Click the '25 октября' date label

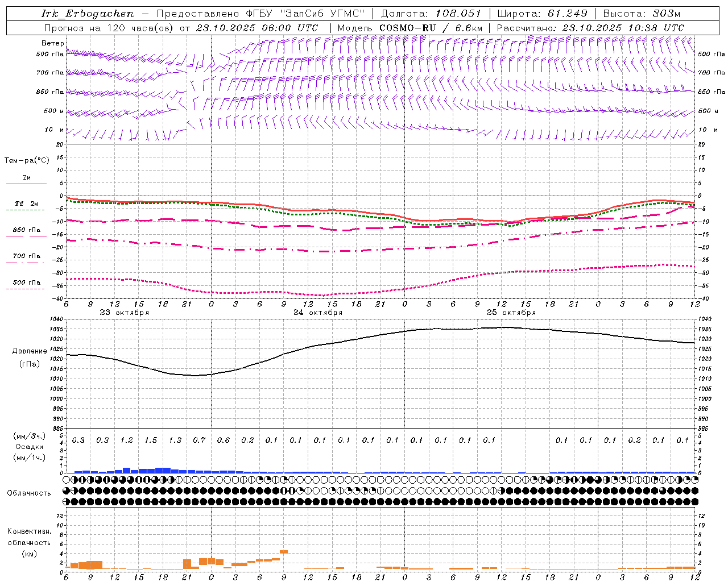coord(511,313)
